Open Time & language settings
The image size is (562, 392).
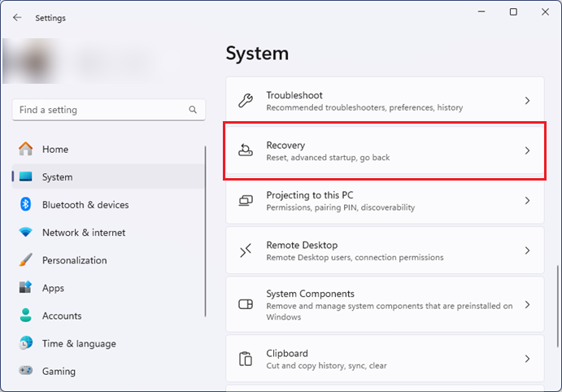point(109,343)
